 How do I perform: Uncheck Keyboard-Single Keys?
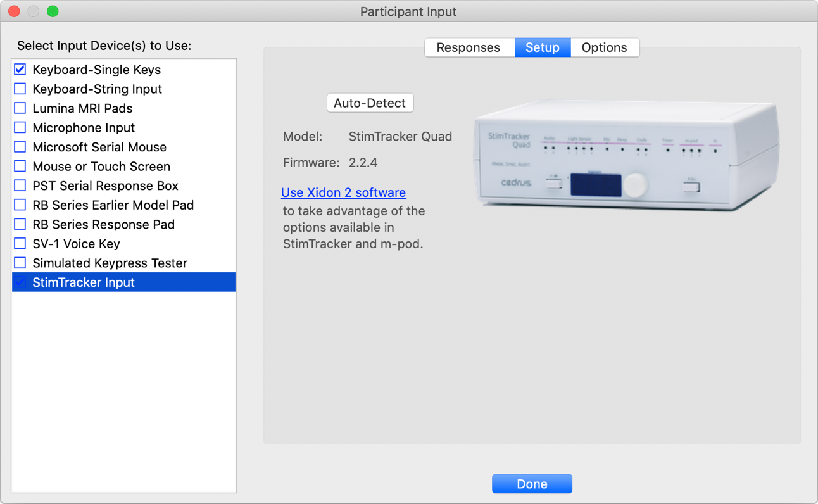click(20, 70)
